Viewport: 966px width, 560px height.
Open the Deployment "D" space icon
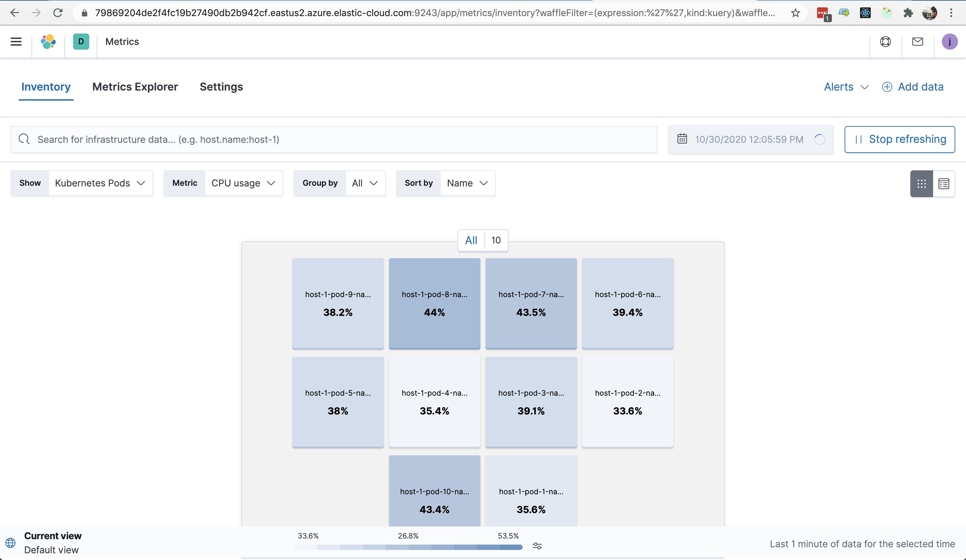[x=81, y=41]
